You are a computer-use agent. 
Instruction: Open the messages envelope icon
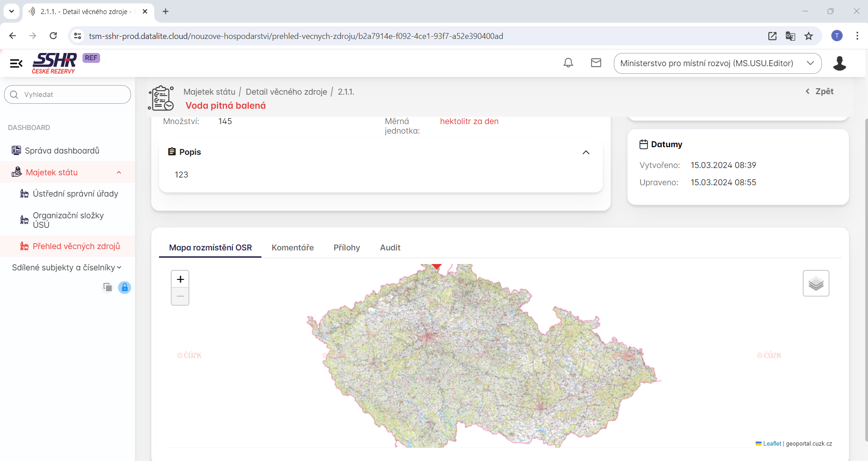[x=596, y=63]
